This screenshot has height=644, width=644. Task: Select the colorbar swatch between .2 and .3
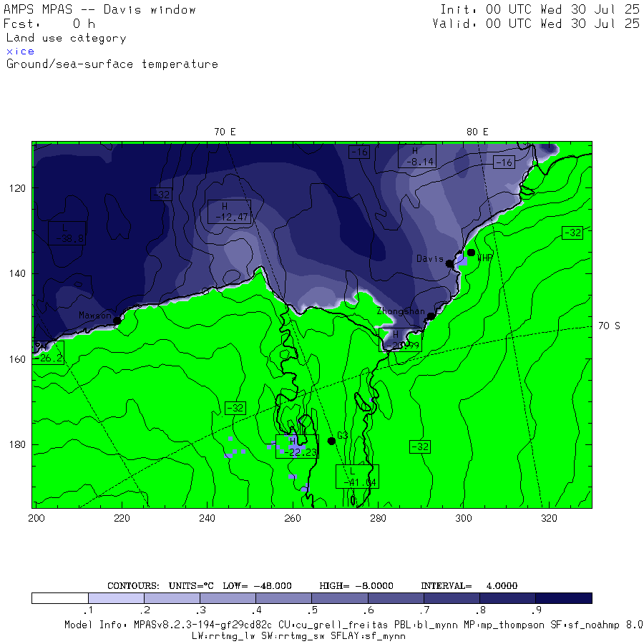(x=172, y=598)
